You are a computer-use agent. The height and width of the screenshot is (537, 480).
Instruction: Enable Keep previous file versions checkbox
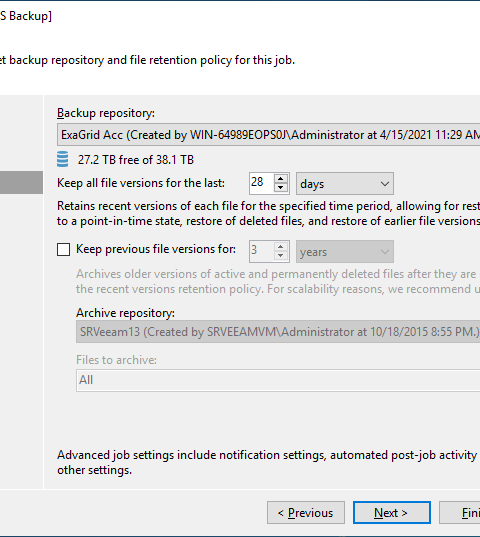[x=63, y=249]
